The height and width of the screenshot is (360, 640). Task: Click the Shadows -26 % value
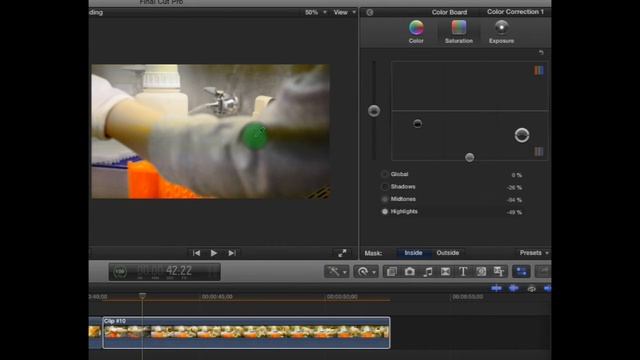514,188
